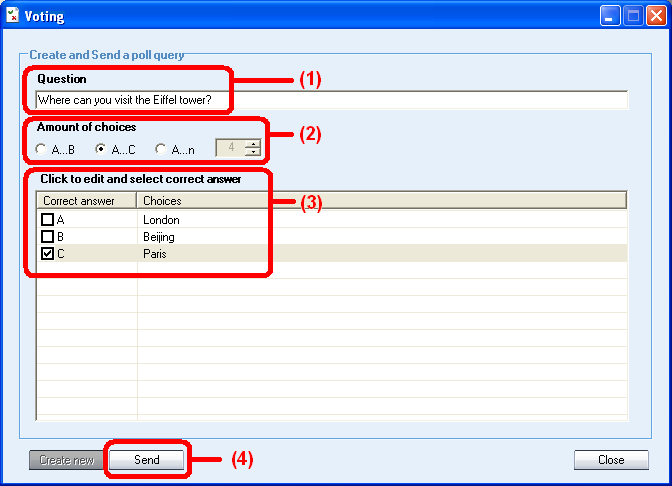672x486 pixels.
Task: Click the red X title bar button
Action: pyautogui.click(x=655, y=15)
